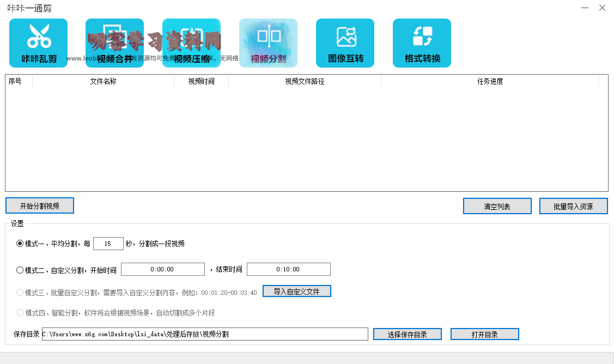Sort by 文件名称 column header
Image resolution: width=614 pixels, height=364 pixels.
(103, 81)
